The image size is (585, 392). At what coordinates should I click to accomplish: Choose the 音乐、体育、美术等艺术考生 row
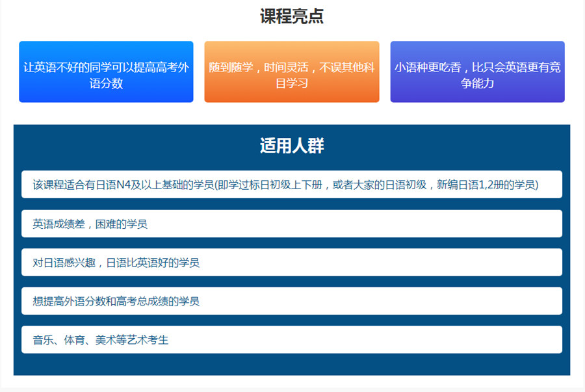pos(292,339)
